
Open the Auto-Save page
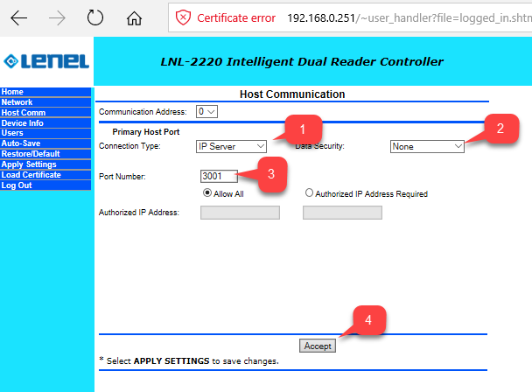click(45, 143)
